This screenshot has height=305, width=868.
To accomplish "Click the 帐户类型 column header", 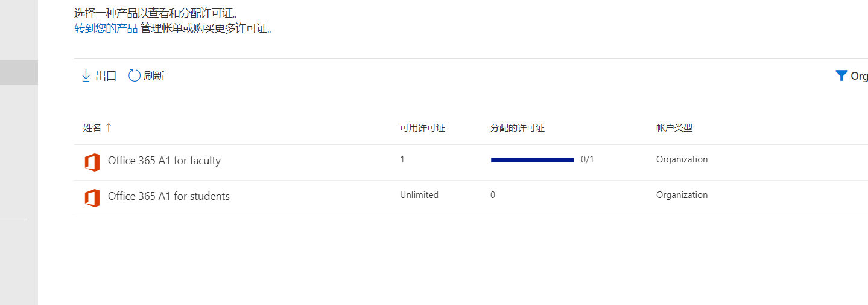I will point(674,128).
